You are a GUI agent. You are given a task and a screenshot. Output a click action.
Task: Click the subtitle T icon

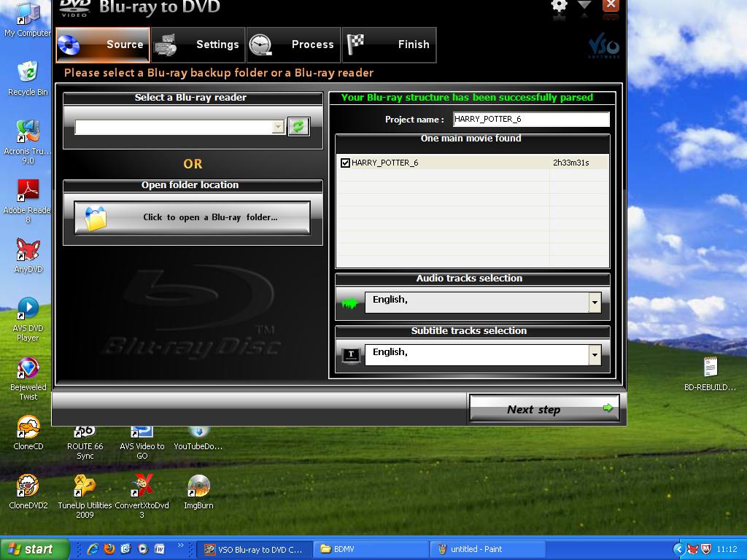coord(351,355)
